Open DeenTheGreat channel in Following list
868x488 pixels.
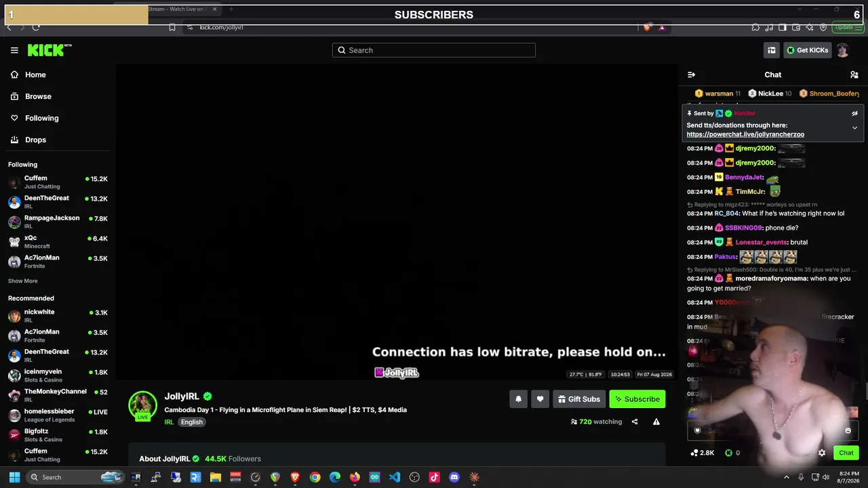click(58, 202)
